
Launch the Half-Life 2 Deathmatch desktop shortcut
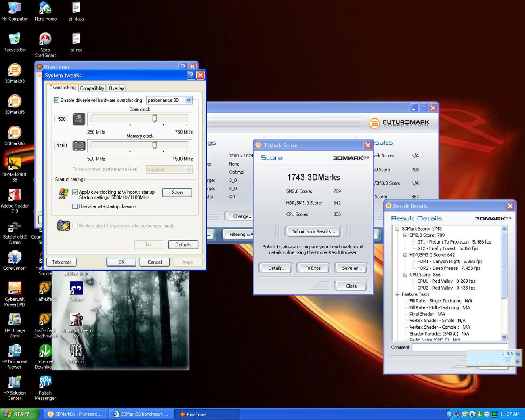tap(45, 325)
